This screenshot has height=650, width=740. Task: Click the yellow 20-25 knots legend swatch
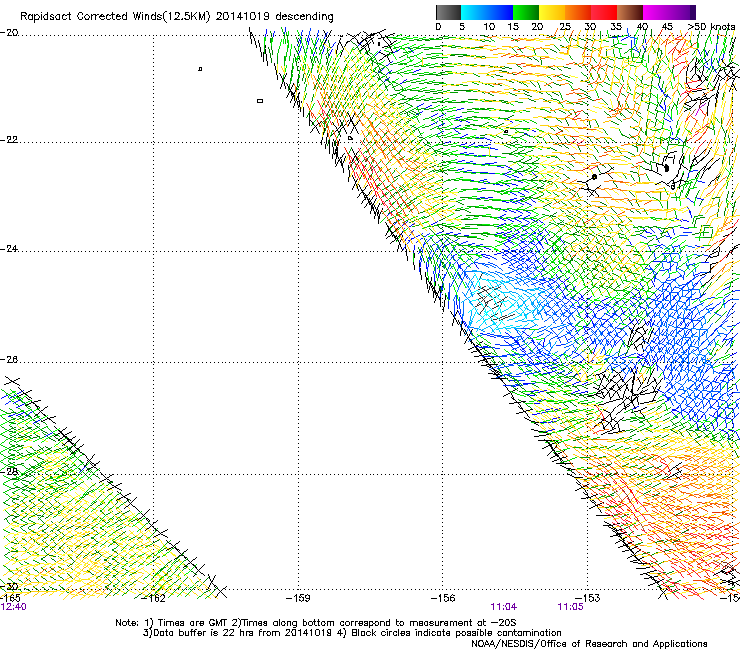[552, 12]
